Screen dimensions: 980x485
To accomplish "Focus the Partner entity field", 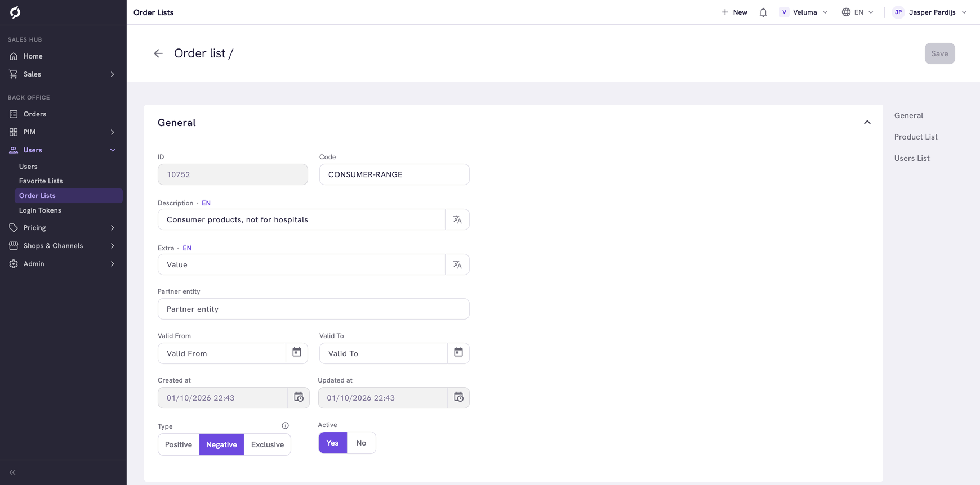I will point(314,309).
